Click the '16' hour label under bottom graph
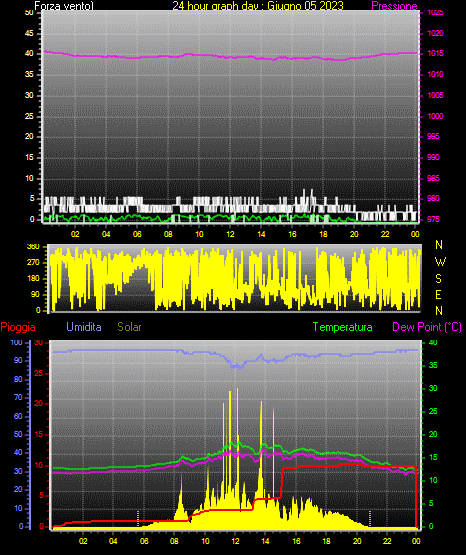Image resolution: width=466 pixels, height=555 pixels. [296, 541]
